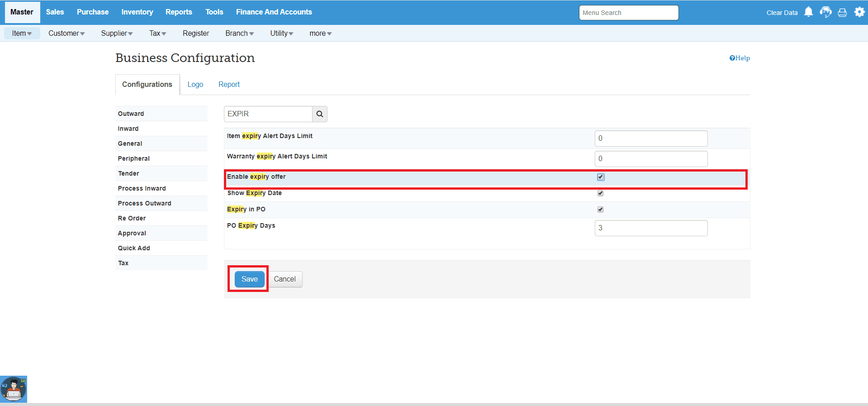Open the Reports menu
The width and height of the screenshot is (868, 406).
point(179,12)
